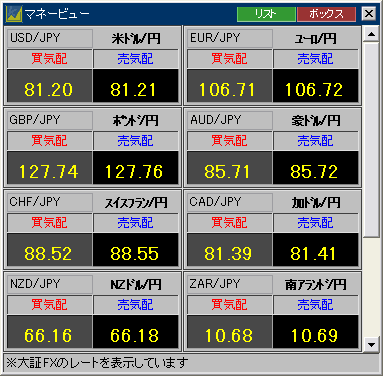Click the ポンド/円 currency name
Image resolution: width=383 pixels, height=376 pixels.
(136, 121)
